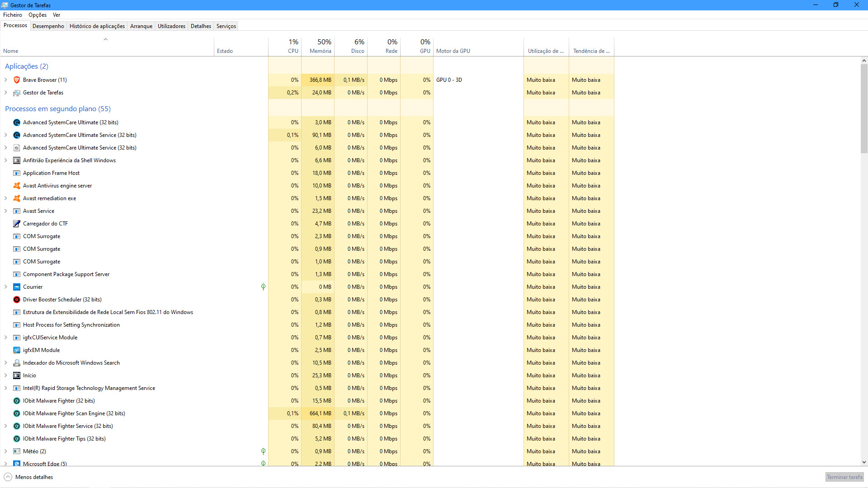
Task: Click the Microsoft Edge icon
Action: [17, 464]
